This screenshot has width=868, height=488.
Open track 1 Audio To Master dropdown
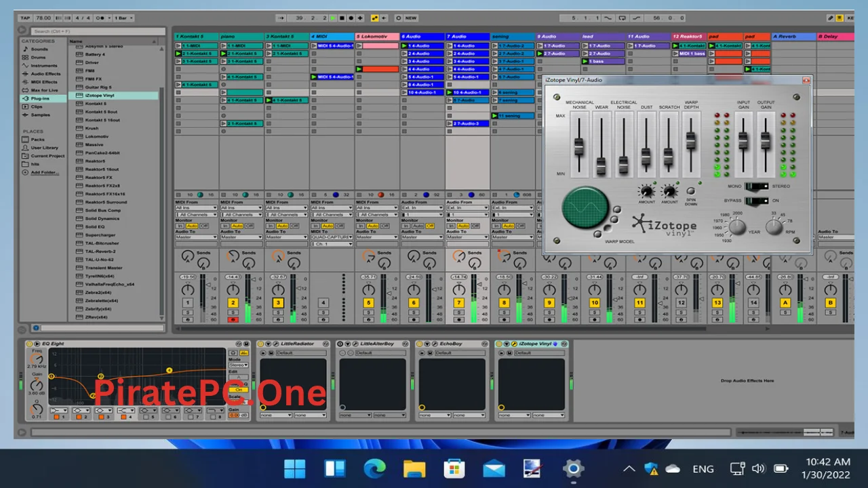196,237
